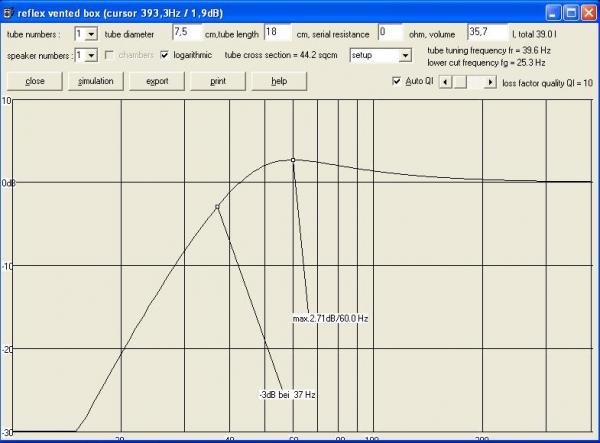Tick the chambers checkbox
Viewport: 600px width, 443px height.
pyautogui.click(x=110, y=55)
